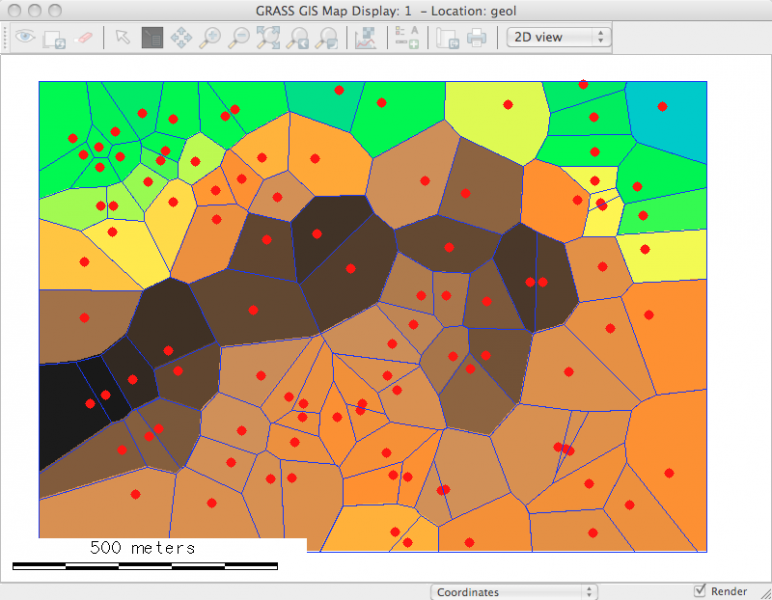Toggle the Render checkbox
The image size is (772, 600).
pyautogui.click(x=699, y=592)
